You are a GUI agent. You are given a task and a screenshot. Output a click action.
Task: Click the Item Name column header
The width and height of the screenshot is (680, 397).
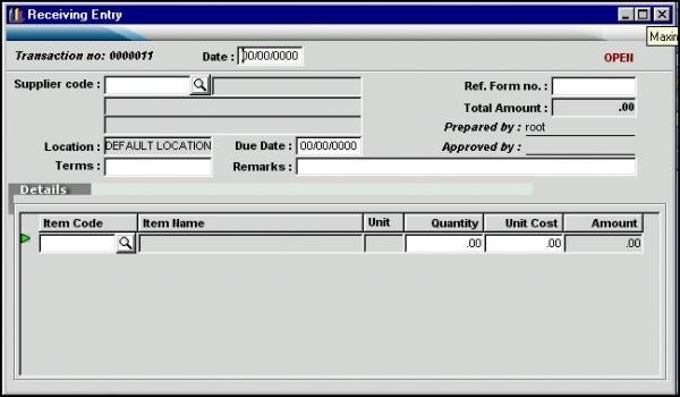click(250, 223)
